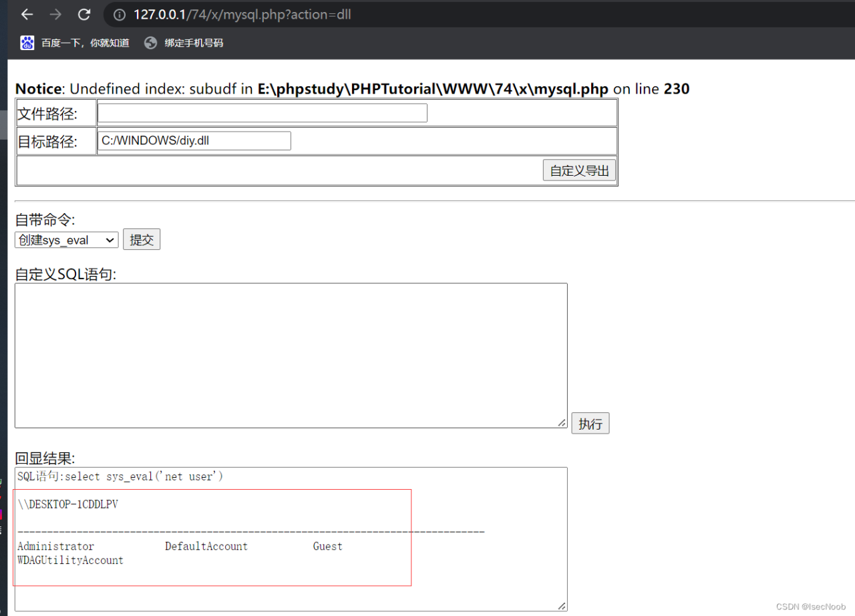The height and width of the screenshot is (616, 855).
Task: Click the WDAGUtilityAccount entry
Action: (70, 561)
